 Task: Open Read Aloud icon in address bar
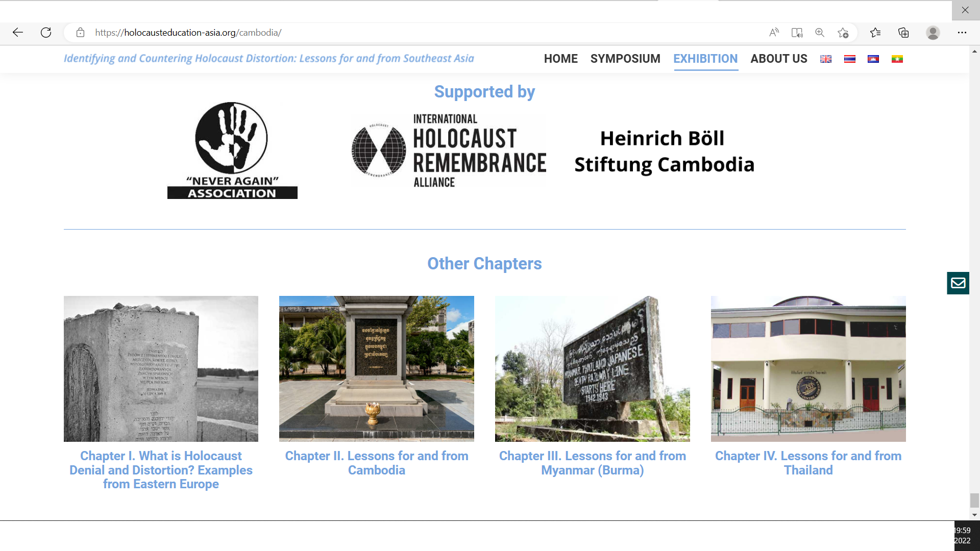pos(774,33)
